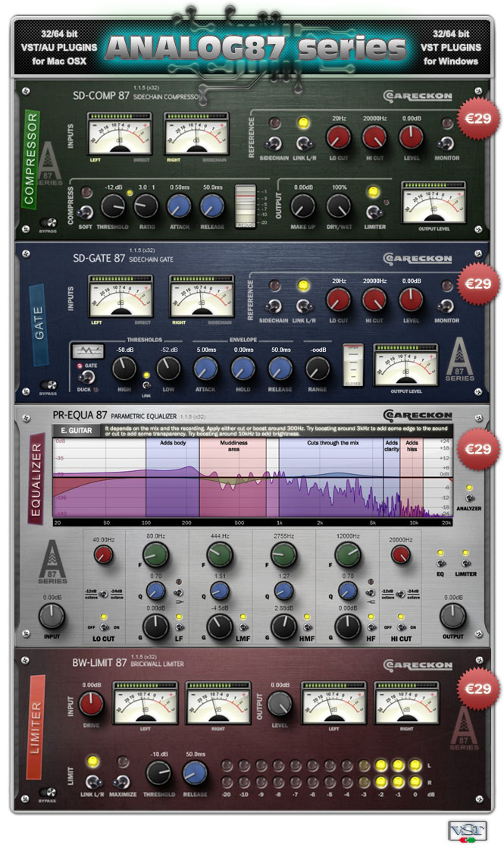Toggle the compressor LINK L/R switch
Viewport: 504px width, 851px height.
click(304, 144)
